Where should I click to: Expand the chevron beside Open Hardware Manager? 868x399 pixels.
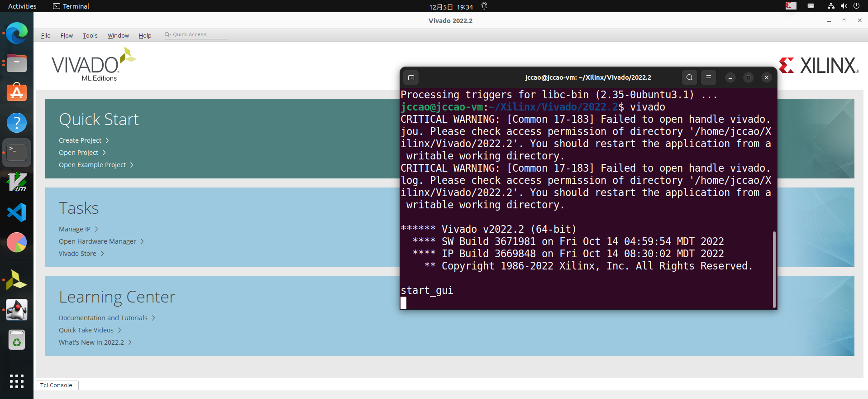tap(142, 241)
